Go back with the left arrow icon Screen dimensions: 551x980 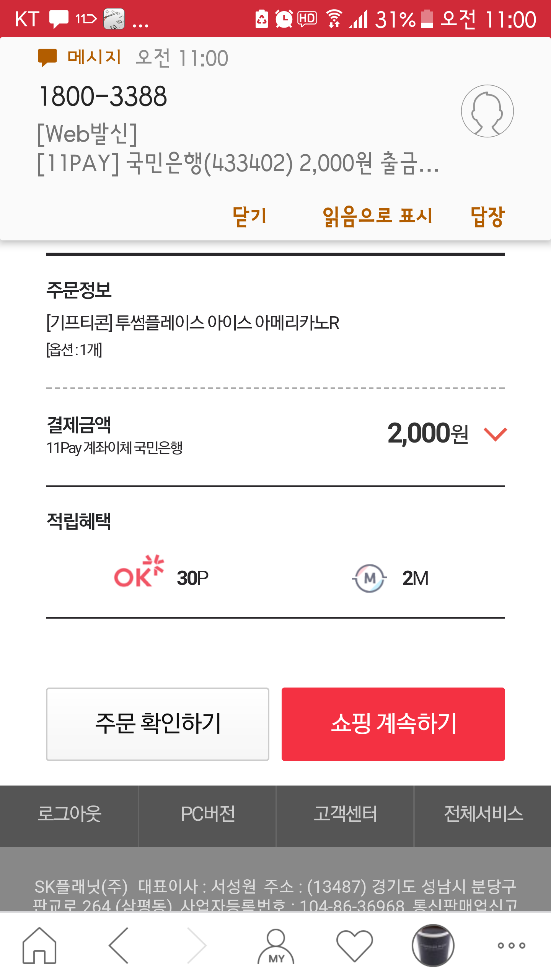coord(119,945)
